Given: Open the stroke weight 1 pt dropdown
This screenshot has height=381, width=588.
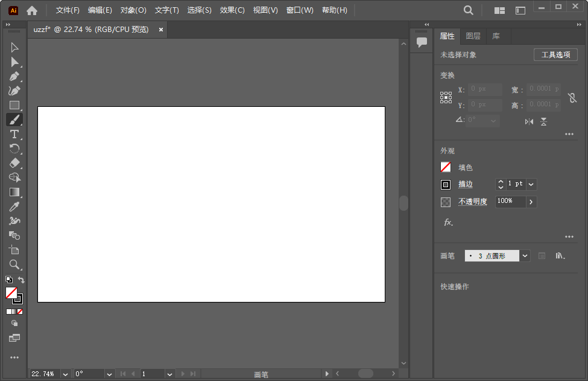Looking at the screenshot, I should (531, 184).
